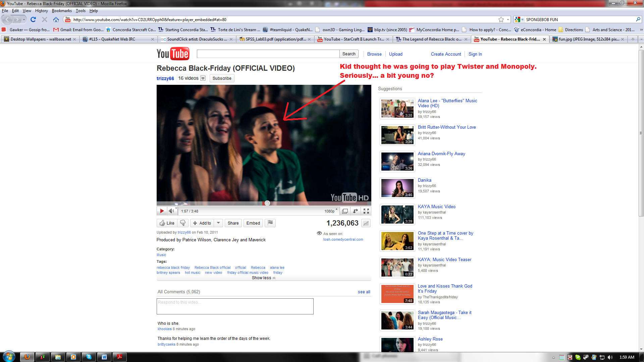The width and height of the screenshot is (644, 362).
Task: Click system tray volume icon
Action: pos(610,357)
